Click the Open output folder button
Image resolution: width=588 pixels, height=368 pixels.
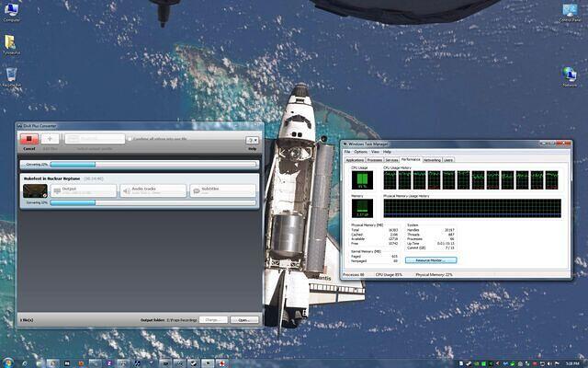click(243, 319)
